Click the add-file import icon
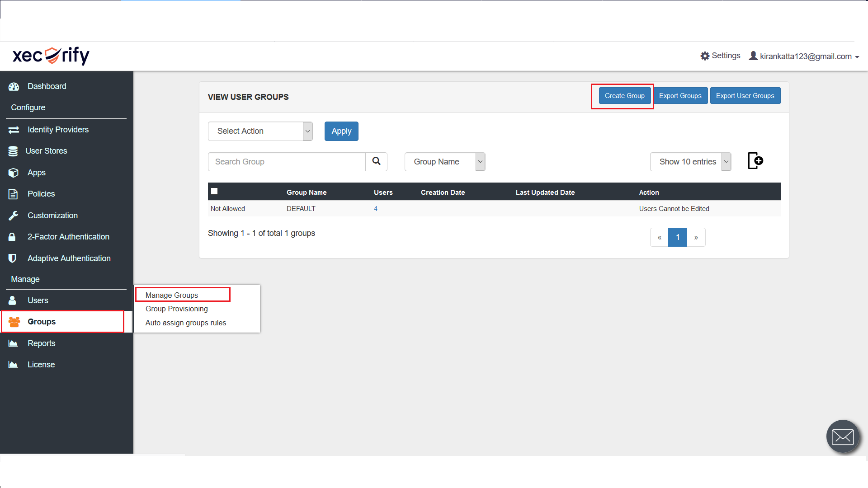 755,161
